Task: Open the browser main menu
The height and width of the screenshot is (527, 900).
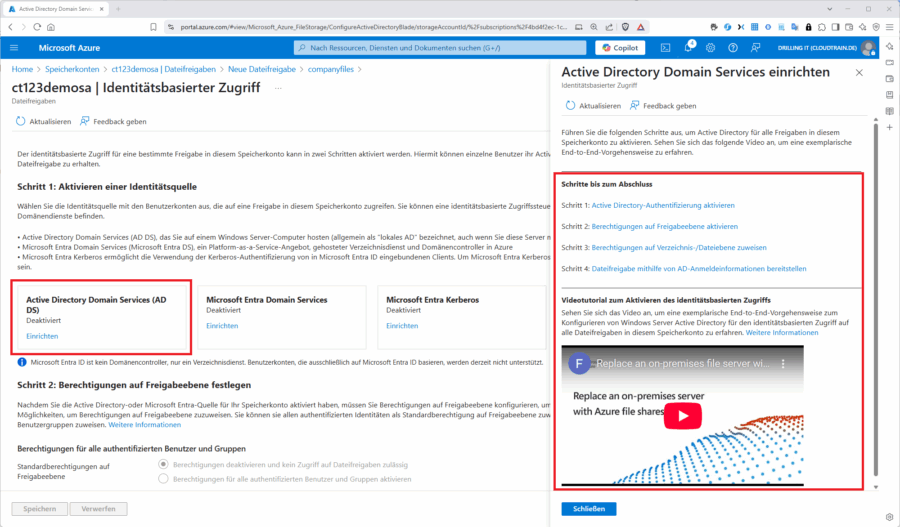Action: (x=889, y=27)
